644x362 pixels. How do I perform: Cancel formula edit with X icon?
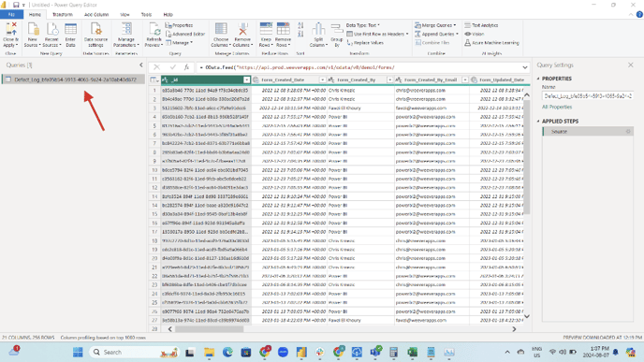[x=156, y=67]
